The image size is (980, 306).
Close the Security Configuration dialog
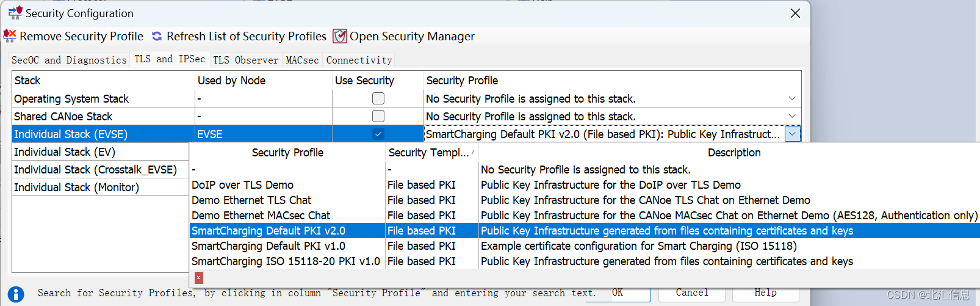(795, 13)
